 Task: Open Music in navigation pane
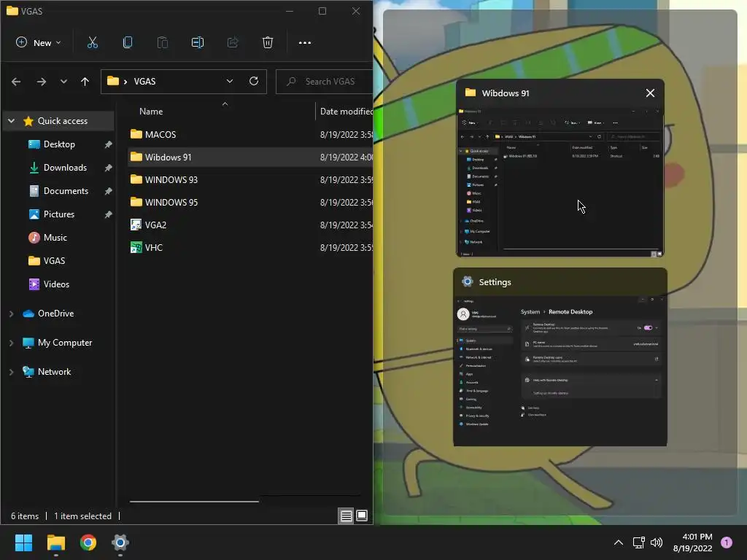(x=55, y=238)
